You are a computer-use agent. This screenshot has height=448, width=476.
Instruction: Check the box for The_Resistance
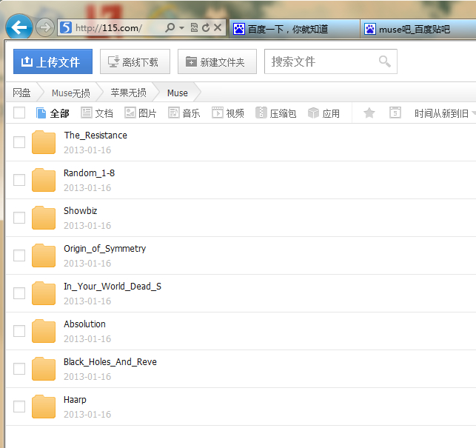click(x=19, y=142)
